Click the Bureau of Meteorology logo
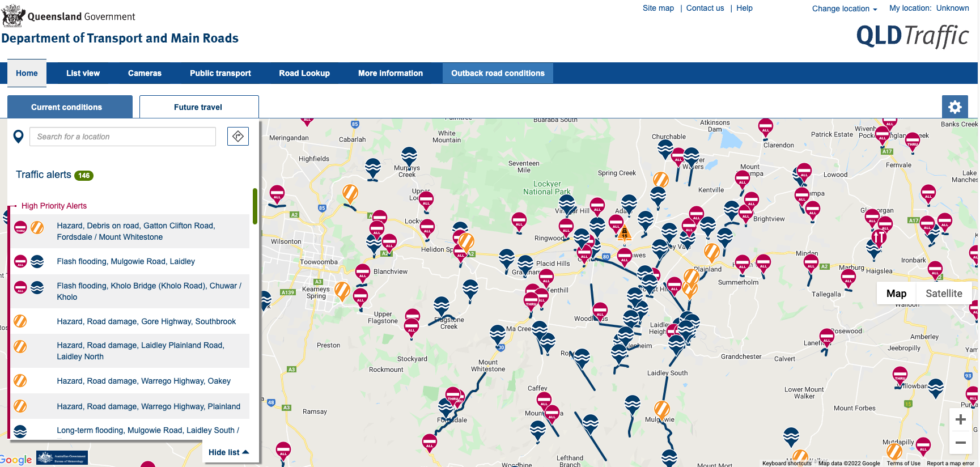980x467 pixels. 62,458
